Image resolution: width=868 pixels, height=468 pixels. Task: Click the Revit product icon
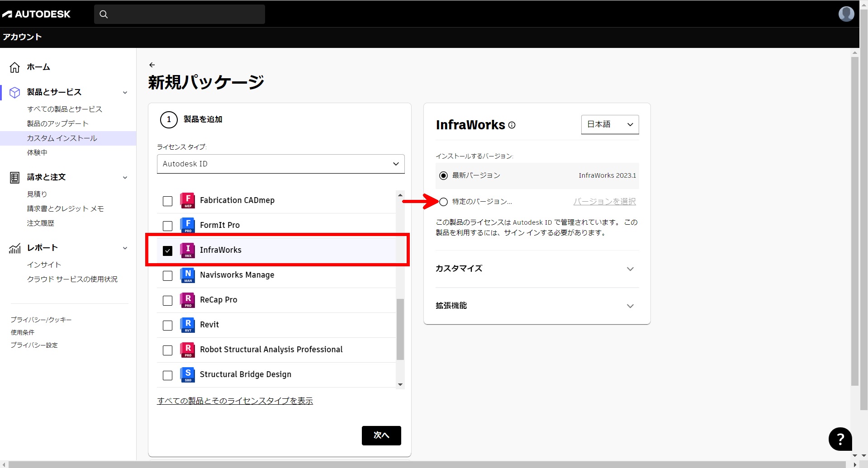(188, 325)
